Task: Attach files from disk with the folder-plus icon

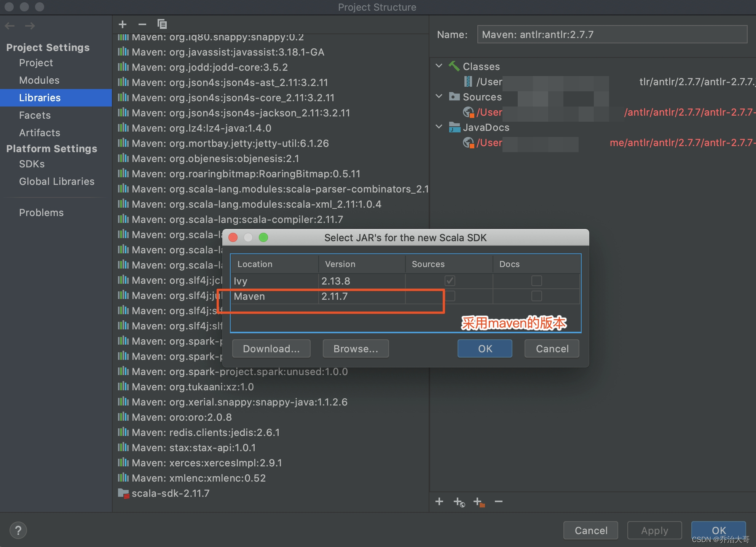Action: coord(479,502)
